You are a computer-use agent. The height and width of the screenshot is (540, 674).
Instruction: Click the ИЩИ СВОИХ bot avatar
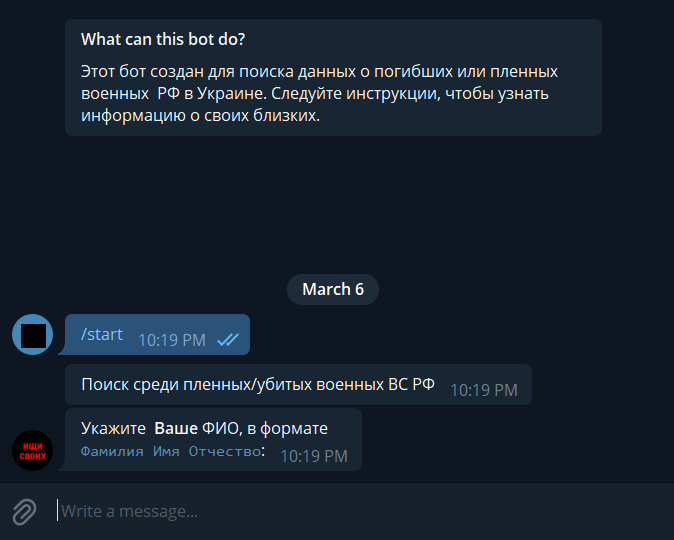point(33,451)
